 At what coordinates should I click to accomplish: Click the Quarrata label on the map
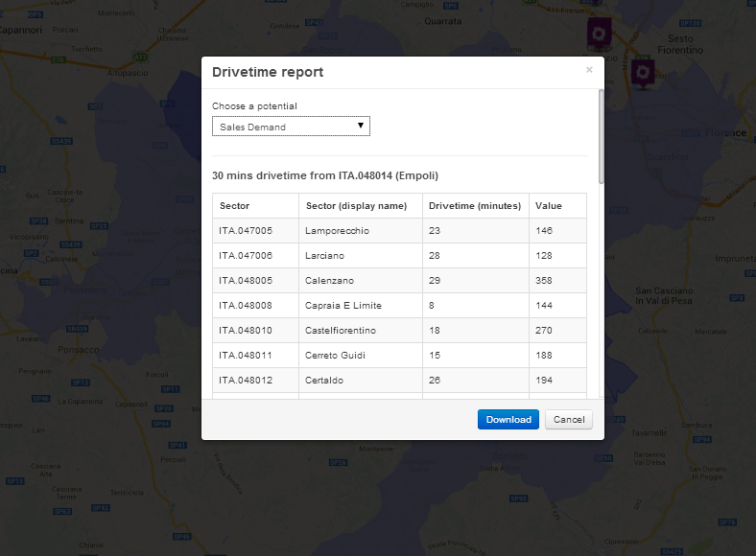click(x=442, y=21)
